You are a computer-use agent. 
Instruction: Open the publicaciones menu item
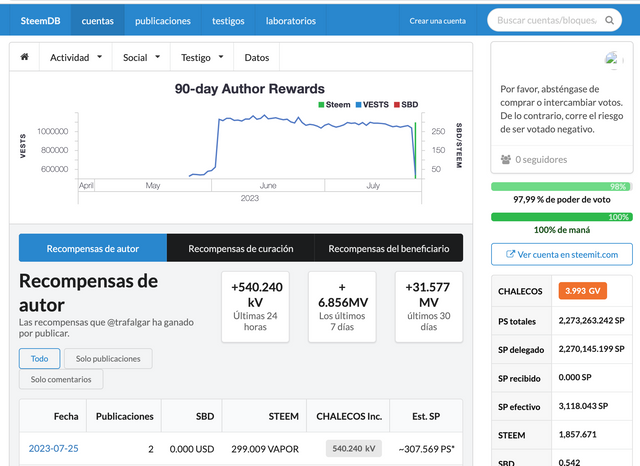coord(163,21)
